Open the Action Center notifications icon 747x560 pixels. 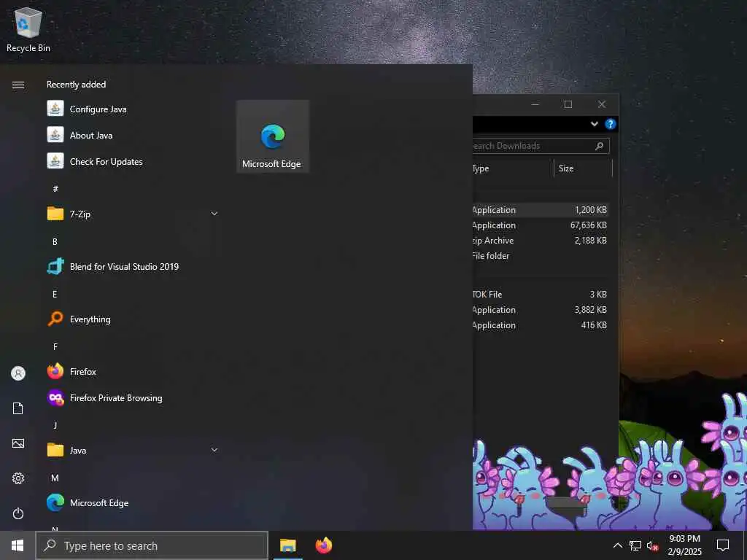[x=723, y=545]
